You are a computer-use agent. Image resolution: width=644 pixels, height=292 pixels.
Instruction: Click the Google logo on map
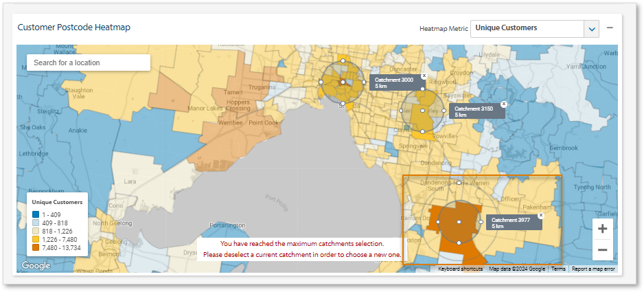pos(36,266)
